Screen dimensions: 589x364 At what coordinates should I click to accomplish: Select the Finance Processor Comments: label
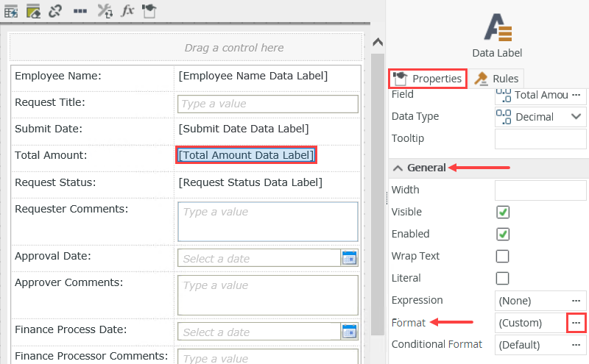pos(91,355)
